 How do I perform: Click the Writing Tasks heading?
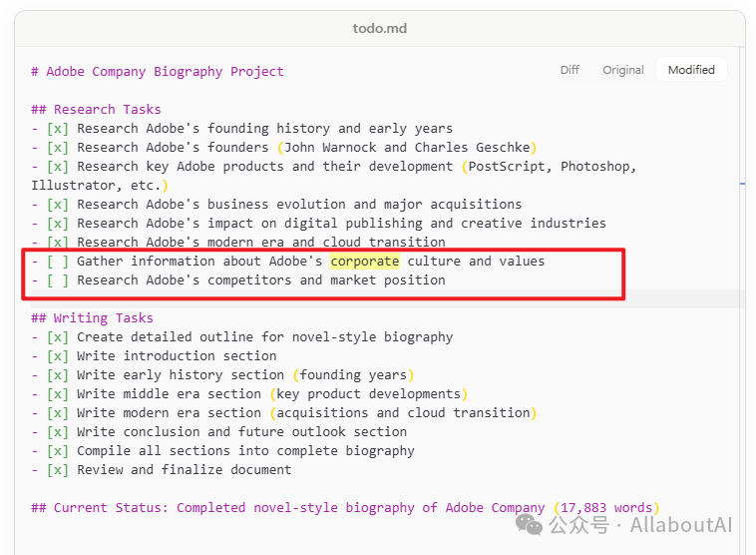click(92, 318)
